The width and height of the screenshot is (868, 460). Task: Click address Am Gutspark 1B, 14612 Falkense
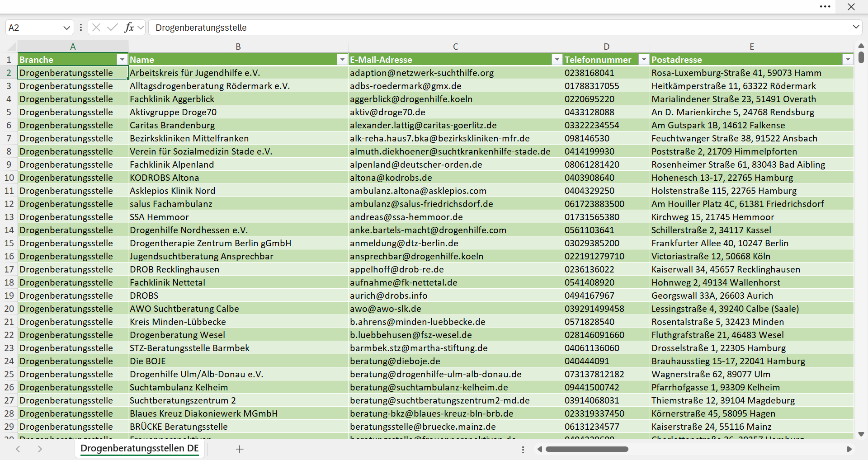[751, 125]
